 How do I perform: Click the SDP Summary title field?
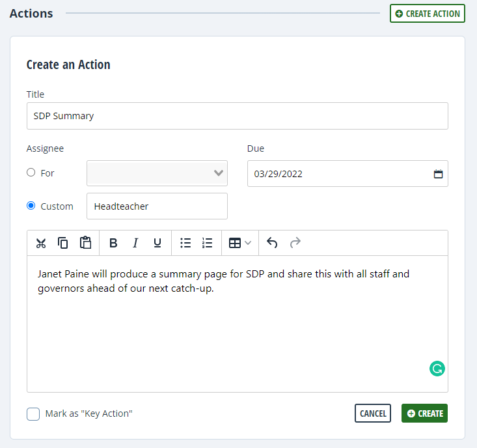[238, 116]
